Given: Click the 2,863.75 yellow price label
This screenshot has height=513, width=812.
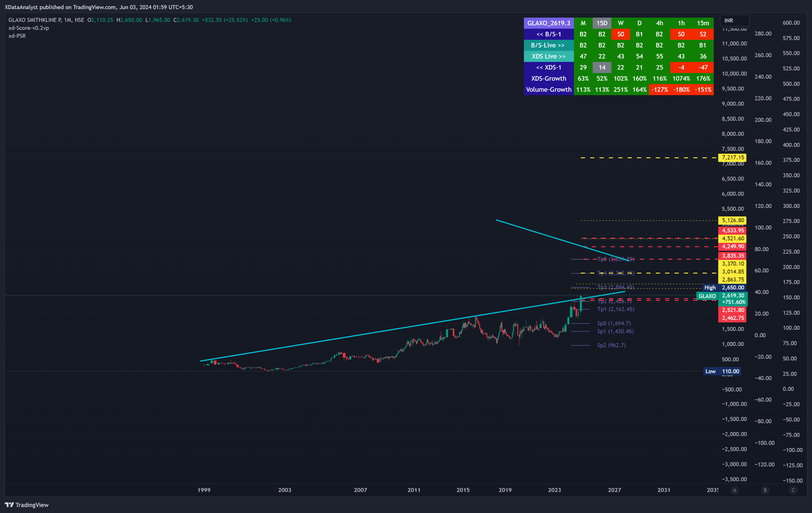Looking at the screenshot, I should [732, 280].
